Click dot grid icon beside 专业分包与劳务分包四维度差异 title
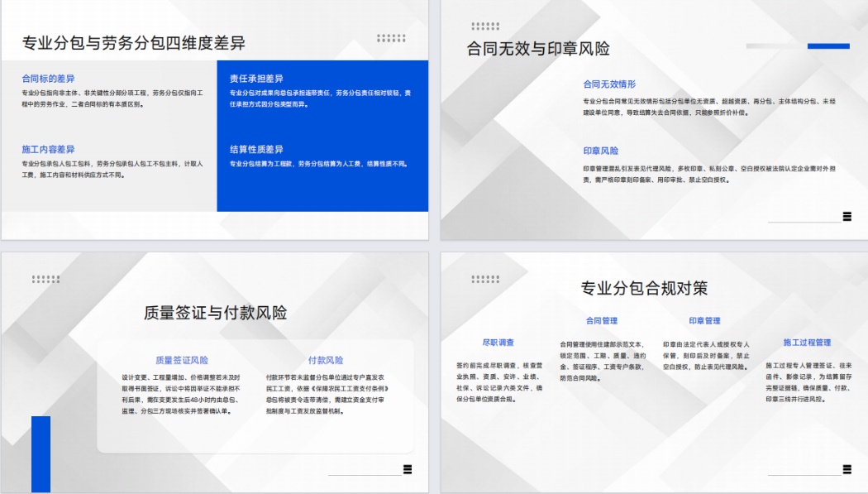This screenshot has height=494, width=868. [391, 38]
